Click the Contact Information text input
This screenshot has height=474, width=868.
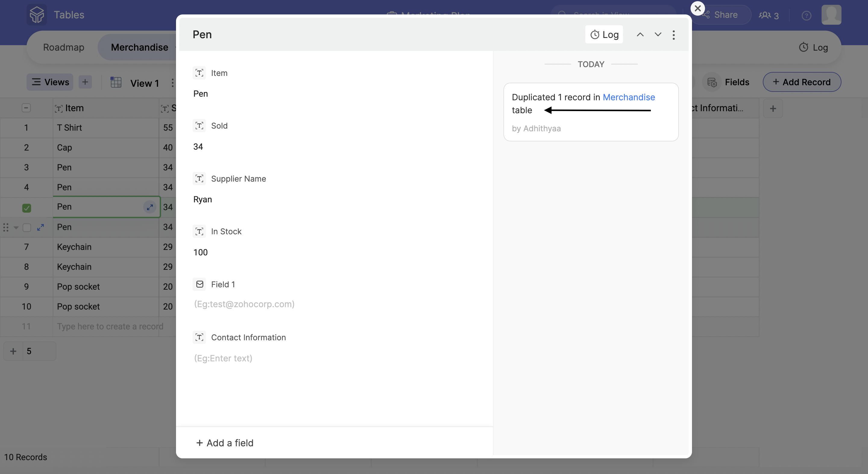tap(223, 358)
